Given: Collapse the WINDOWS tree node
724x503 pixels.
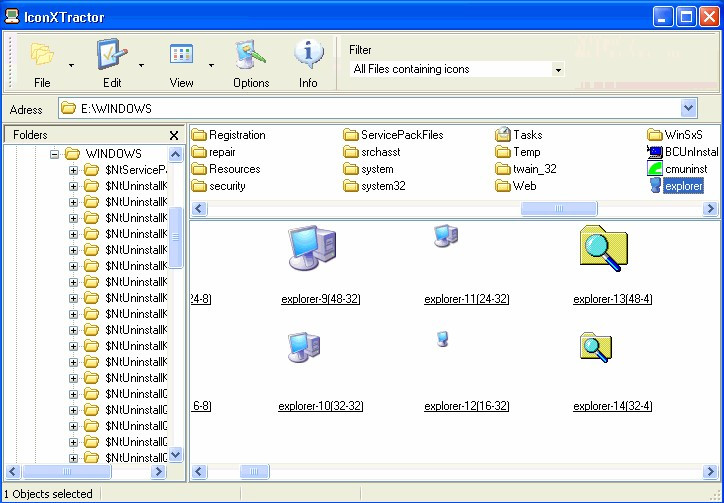Looking at the screenshot, I should 54,154.
